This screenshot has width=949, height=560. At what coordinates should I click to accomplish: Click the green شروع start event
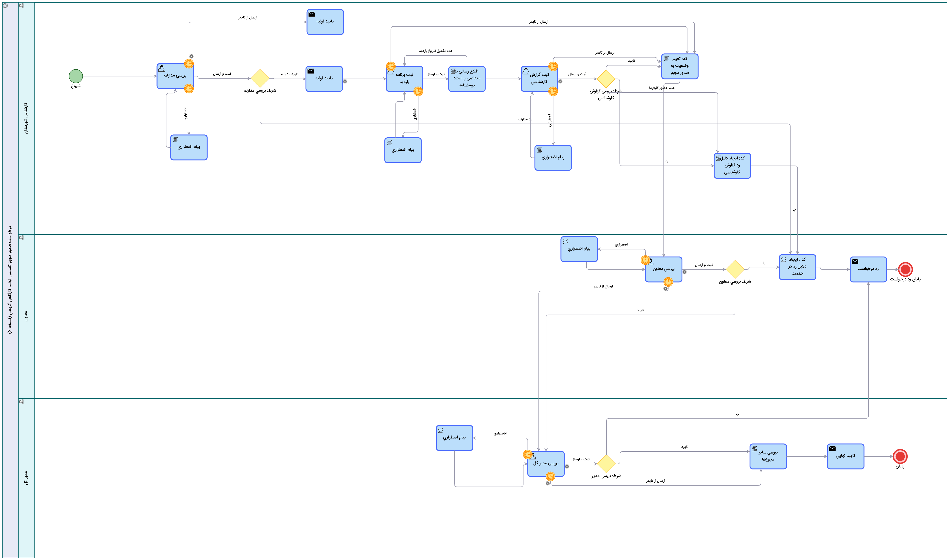(x=76, y=76)
